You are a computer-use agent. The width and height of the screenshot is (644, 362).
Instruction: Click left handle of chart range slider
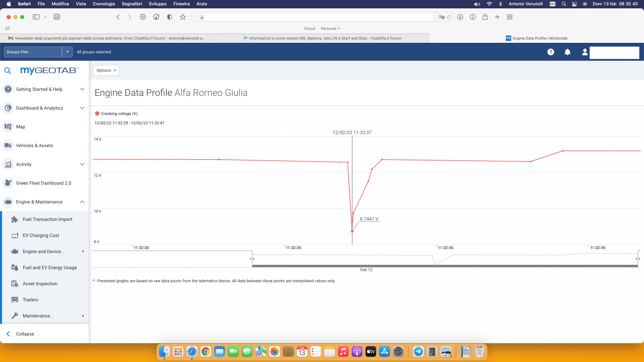(252, 259)
